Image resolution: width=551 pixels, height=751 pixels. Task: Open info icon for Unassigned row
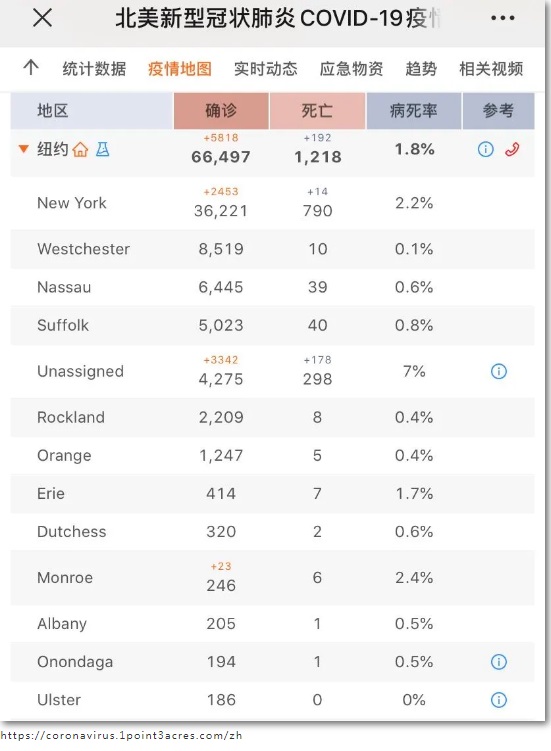(x=499, y=371)
